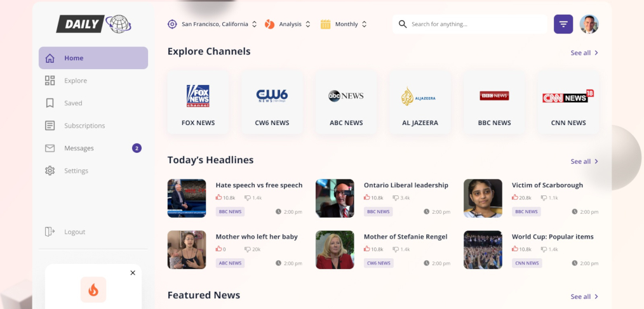Open Ontario Liberal leadership thumbnail
644x309 pixels.
(x=335, y=198)
